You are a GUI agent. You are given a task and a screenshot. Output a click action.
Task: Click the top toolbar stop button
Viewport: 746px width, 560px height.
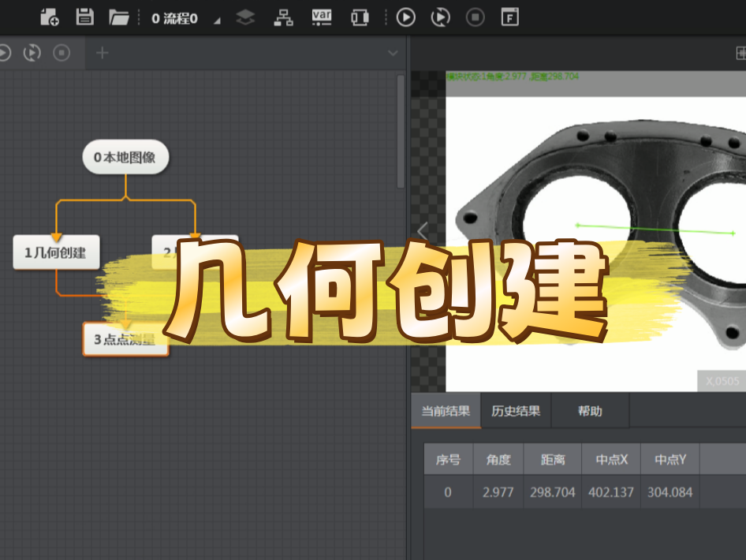pos(476,17)
